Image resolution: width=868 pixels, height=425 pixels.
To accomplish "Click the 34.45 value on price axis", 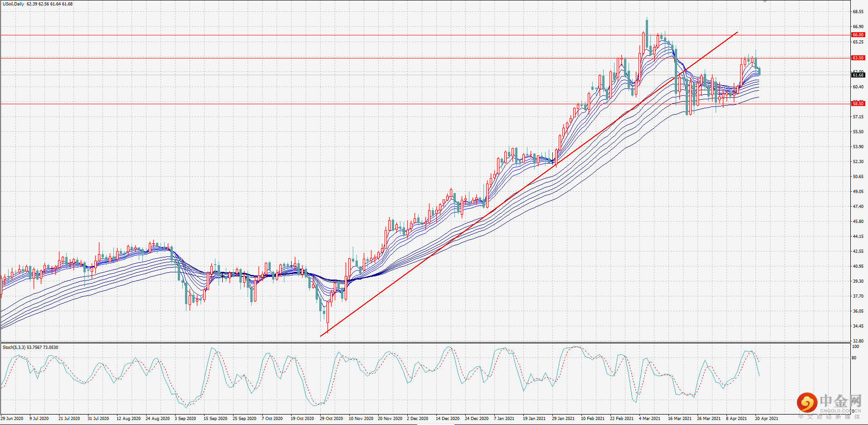I will [858, 326].
